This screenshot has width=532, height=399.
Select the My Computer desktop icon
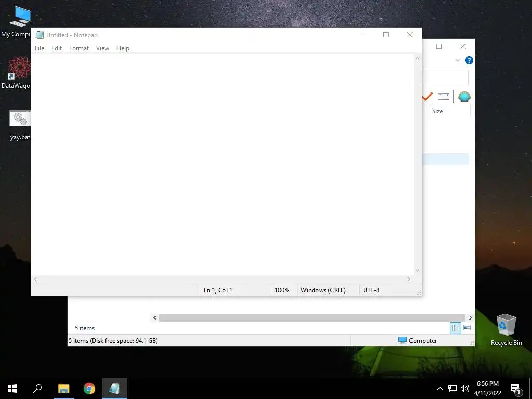[x=16, y=22]
